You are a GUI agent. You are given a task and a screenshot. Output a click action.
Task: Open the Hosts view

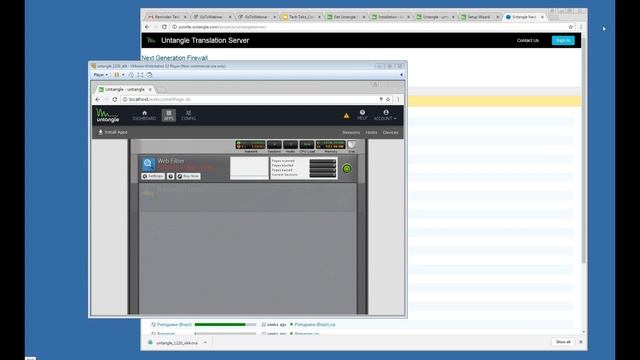[371, 132]
